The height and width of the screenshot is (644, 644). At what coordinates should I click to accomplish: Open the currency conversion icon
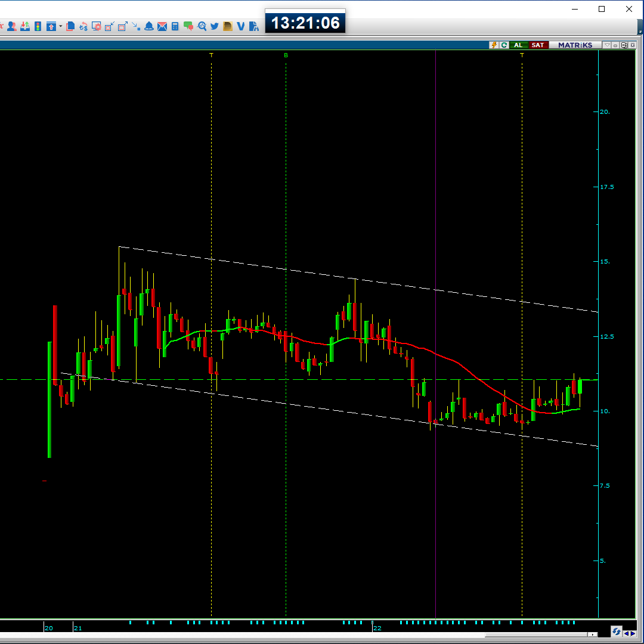click(83, 27)
